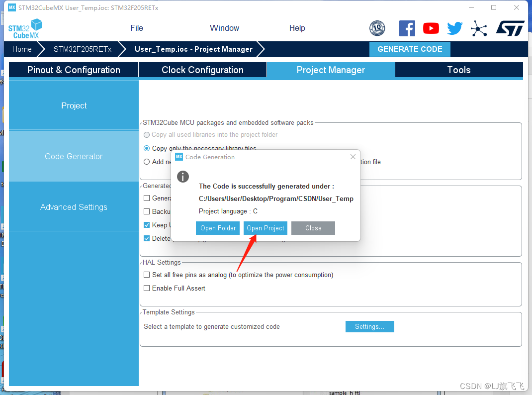Select Copy all used libraries radio button
This screenshot has width=532, height=395.
pyautogui.click(x=147, y=135)
